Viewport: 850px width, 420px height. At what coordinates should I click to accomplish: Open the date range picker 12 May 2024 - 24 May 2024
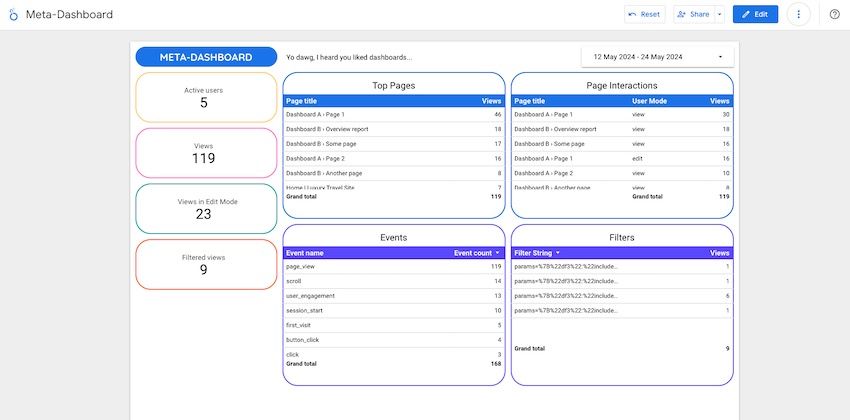coord(658,57)
